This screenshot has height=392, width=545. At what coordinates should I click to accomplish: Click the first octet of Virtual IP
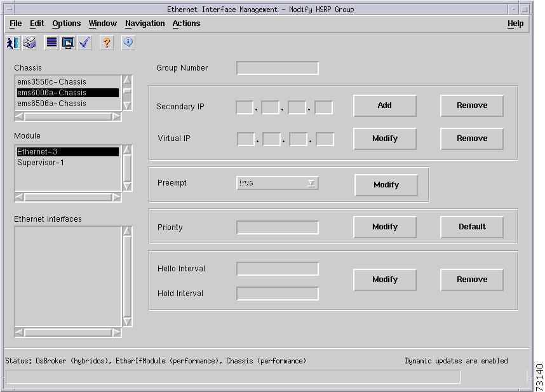[246, 139]
